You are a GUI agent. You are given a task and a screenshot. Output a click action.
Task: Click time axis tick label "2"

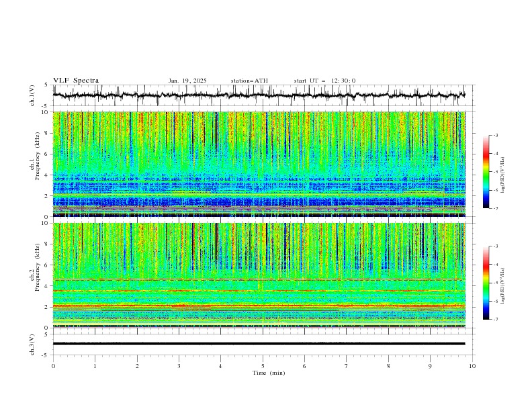pyautogui.click(x=137, y=366)
